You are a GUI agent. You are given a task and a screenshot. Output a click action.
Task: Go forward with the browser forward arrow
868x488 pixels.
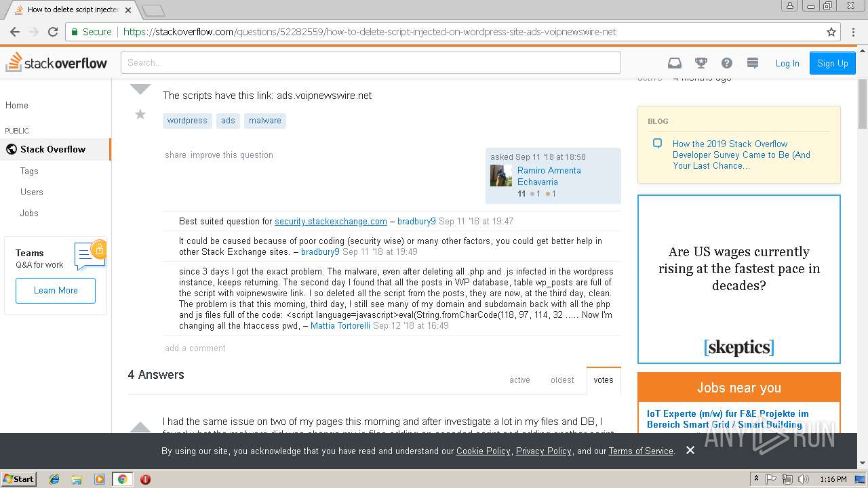coord(34,32)
